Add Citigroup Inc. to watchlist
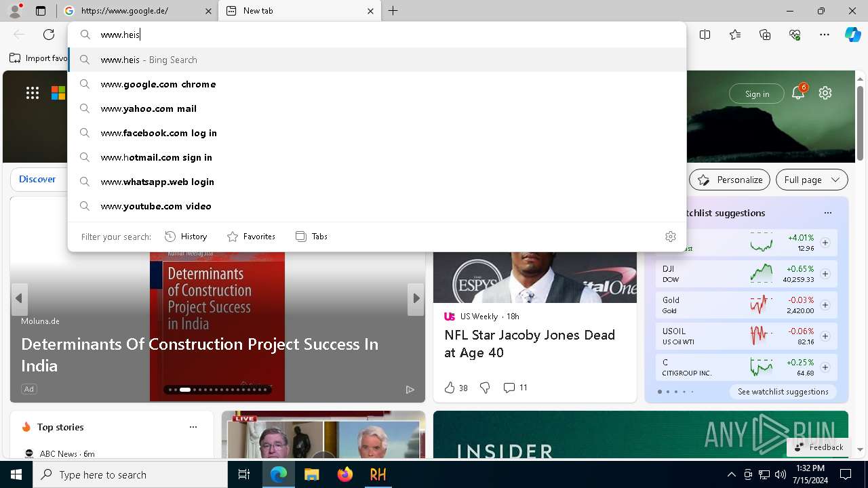Screen dimensions: 868x488 825,367
